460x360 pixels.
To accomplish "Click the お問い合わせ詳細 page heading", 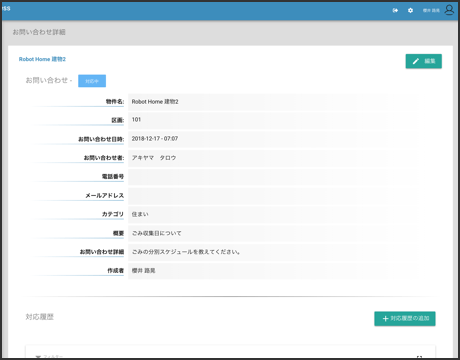I will point(39,32).
